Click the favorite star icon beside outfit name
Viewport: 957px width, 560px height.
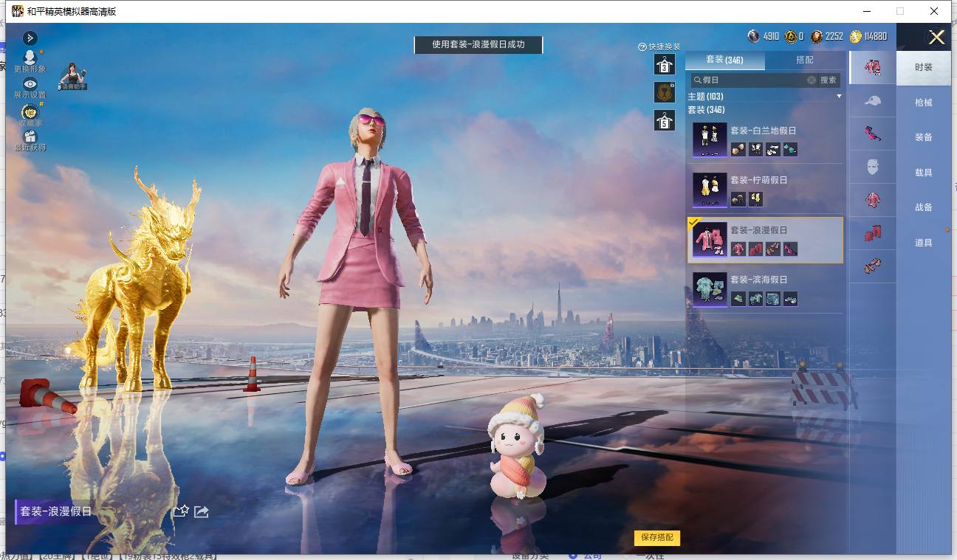181,511
